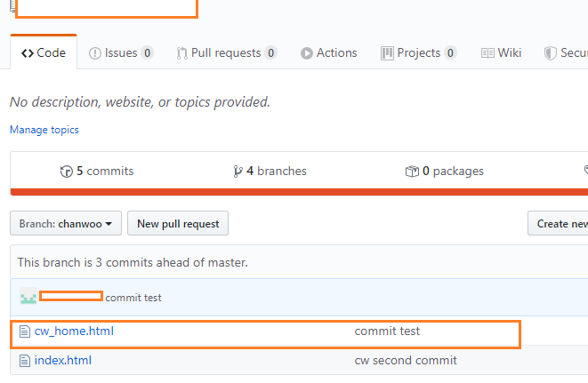This screenshot has width=588, height=383.
Task: Switch to the Issues tab
Action: coord(121,52)
